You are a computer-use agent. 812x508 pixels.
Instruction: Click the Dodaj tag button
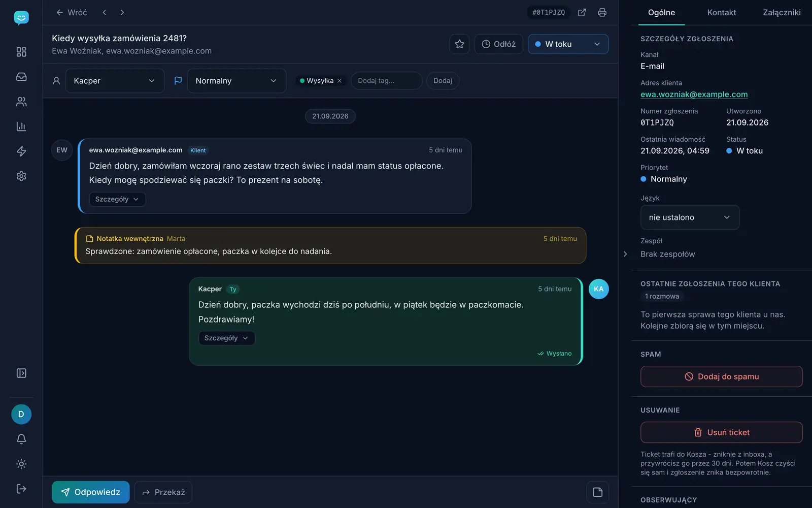coord(443,81)
